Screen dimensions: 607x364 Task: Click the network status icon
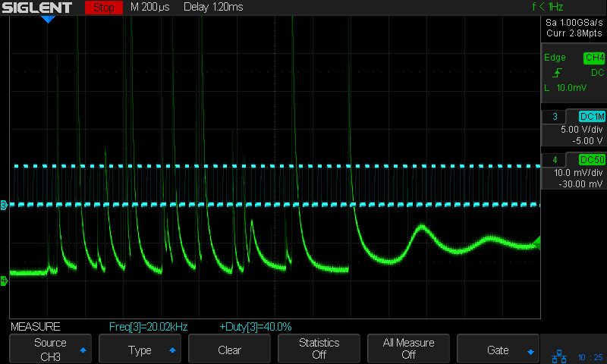click(x=559, y=355)
